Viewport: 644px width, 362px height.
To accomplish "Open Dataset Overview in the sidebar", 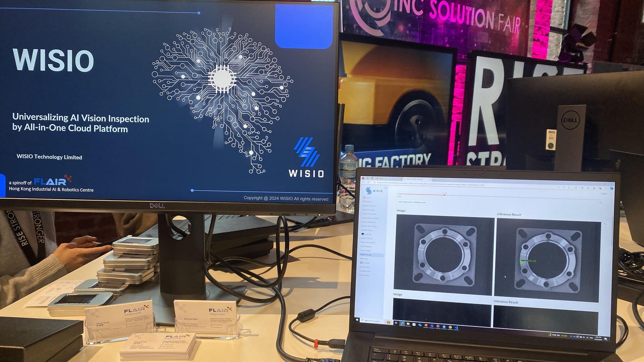I will pos(369,206).
